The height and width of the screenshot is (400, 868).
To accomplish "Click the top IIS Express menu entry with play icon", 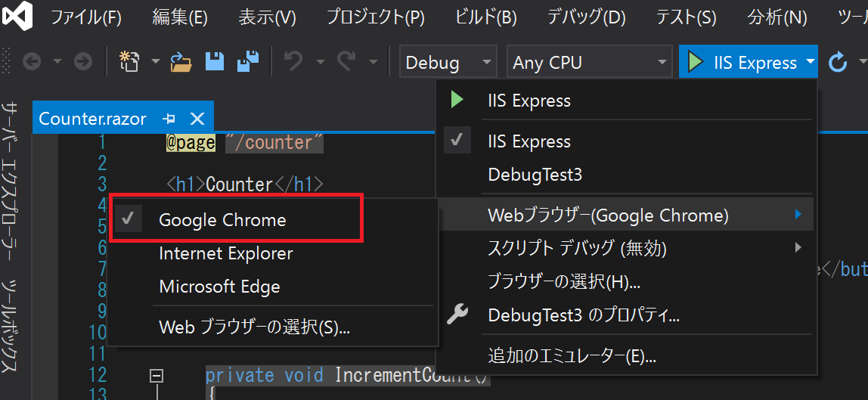I will [x=626, y=100].
